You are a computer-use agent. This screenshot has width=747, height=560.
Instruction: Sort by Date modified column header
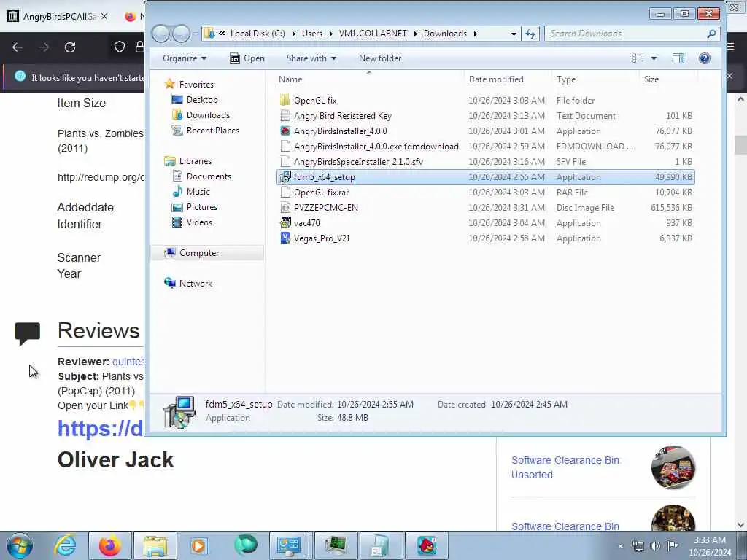coord(508,79)
